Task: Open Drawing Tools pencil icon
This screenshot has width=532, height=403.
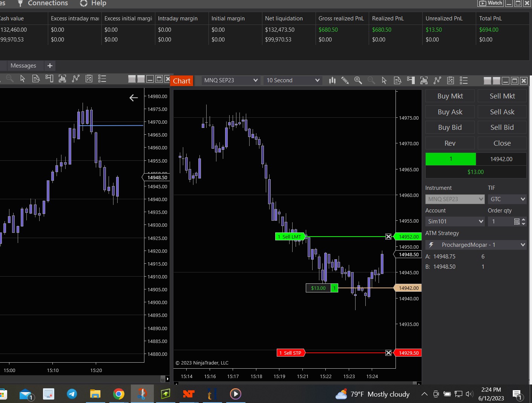Action: (345, 80)
